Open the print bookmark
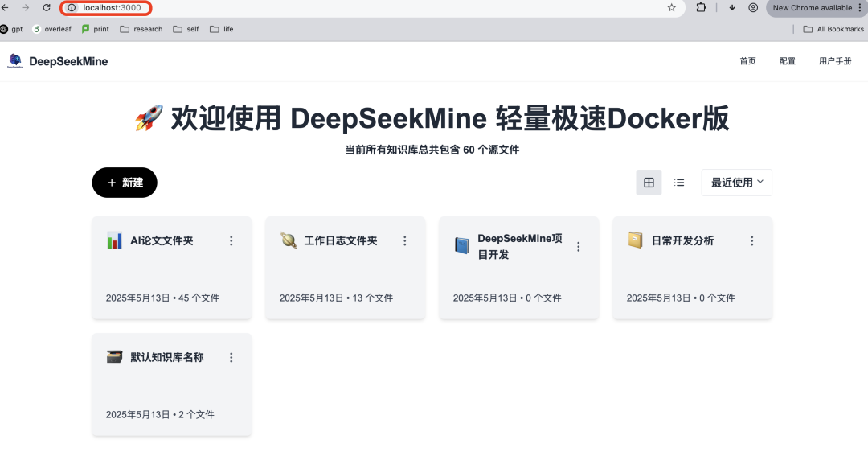Screen dimensions: 868x452 tap(95, 29)
